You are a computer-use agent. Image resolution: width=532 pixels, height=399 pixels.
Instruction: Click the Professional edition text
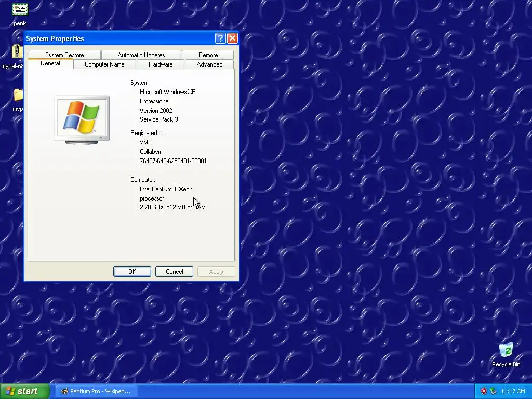[x=155, y=101]
